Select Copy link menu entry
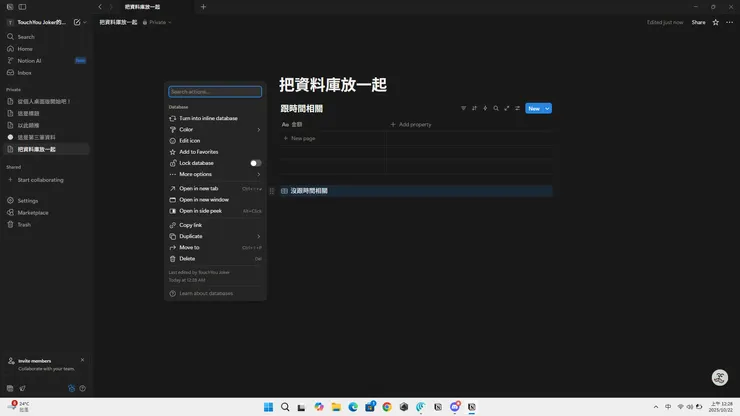The width and height of the screenshot is (740, 416). (x=215, y=225)
